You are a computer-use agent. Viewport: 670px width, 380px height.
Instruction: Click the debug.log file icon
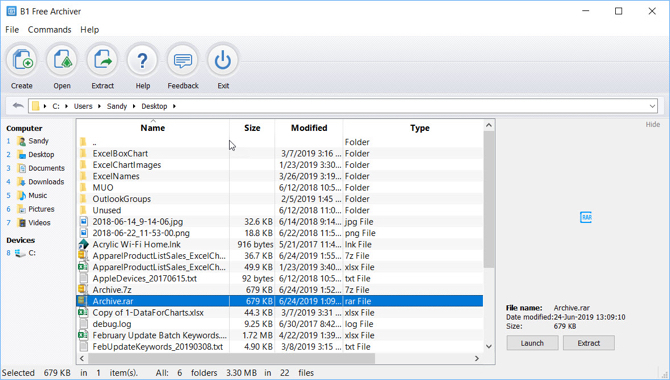[x=84, y=324]
